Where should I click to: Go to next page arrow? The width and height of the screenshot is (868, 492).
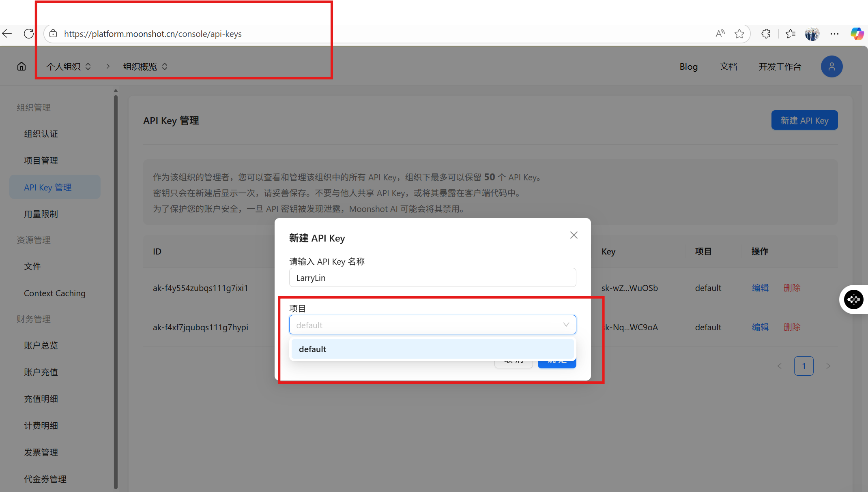click(x=828, y=366)
